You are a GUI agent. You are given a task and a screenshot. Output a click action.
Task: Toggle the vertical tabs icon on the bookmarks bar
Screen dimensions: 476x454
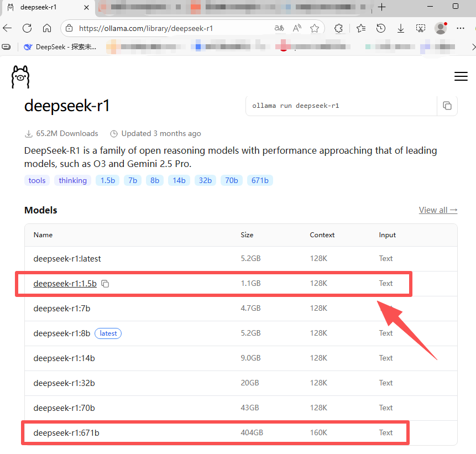tap(6, 47)
